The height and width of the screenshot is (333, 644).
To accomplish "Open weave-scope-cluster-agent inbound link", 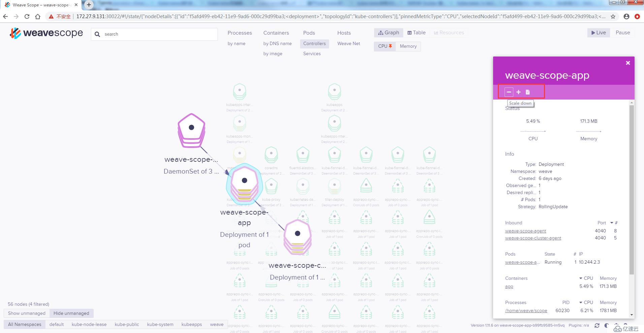I will [533, 238].
